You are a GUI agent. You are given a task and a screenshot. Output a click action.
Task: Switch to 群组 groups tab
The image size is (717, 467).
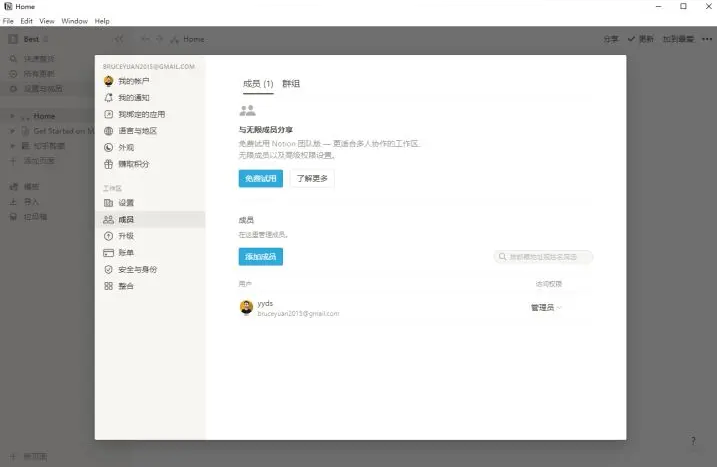(x=291, y=84)
